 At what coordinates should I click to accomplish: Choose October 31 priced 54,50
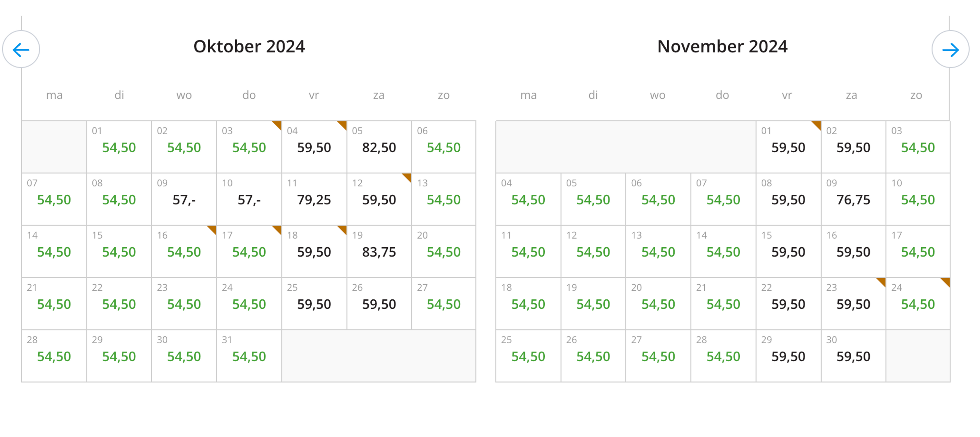tap(249, 356)
